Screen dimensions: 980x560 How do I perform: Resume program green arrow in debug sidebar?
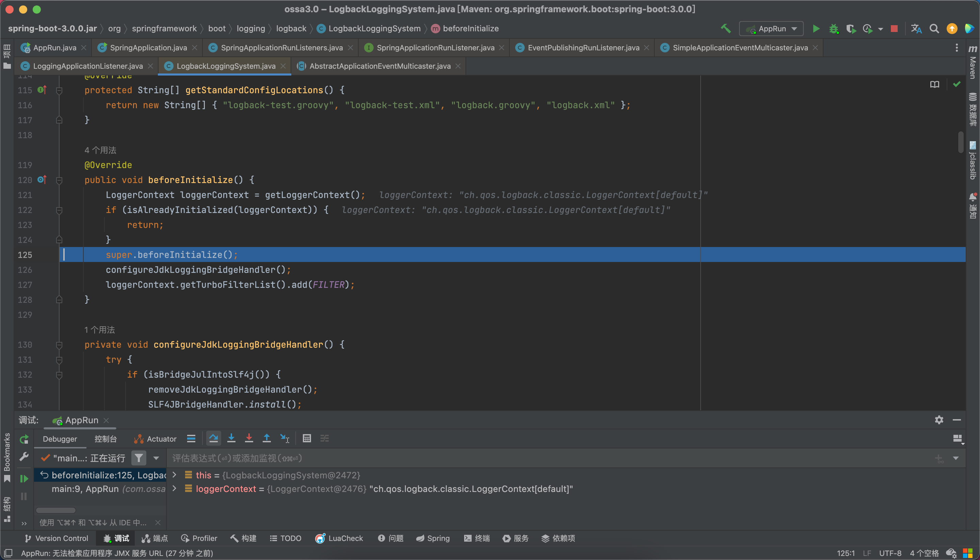[x=24, y=478]
